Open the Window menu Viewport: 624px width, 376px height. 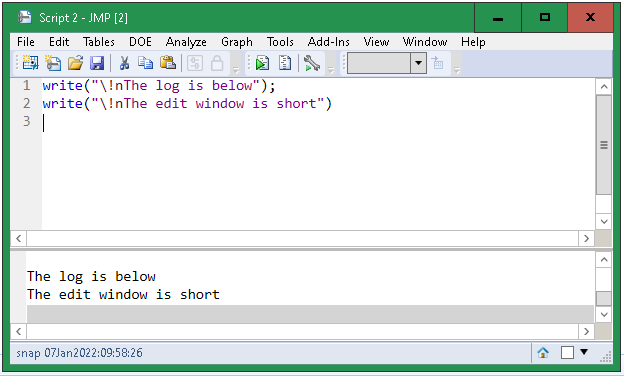coord(425,42)
